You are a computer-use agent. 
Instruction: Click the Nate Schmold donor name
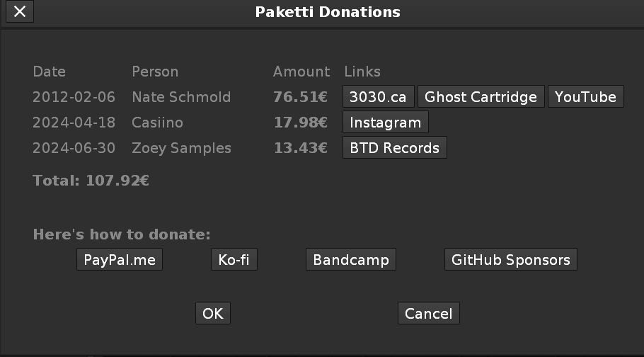pyautogui.click(x=181, y=97)
